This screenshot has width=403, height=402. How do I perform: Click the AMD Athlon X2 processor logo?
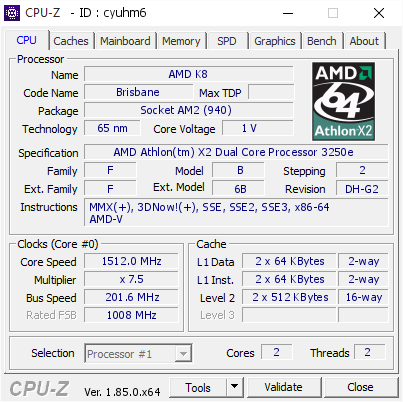click(343, 101)
